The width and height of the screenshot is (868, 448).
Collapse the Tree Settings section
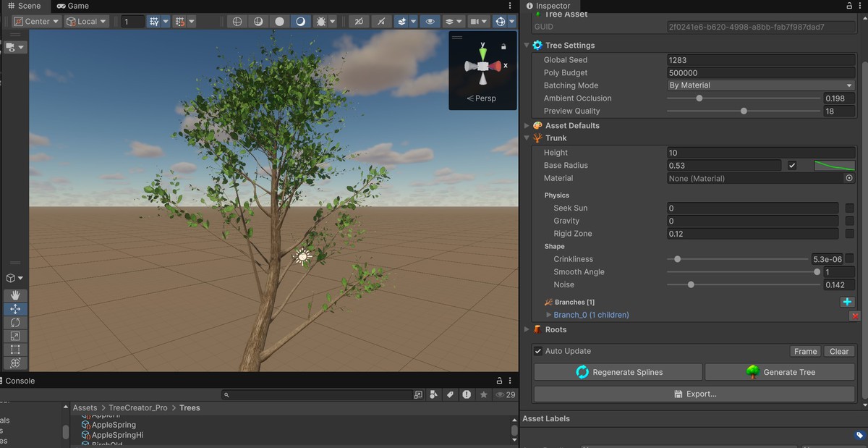point(527,46)
